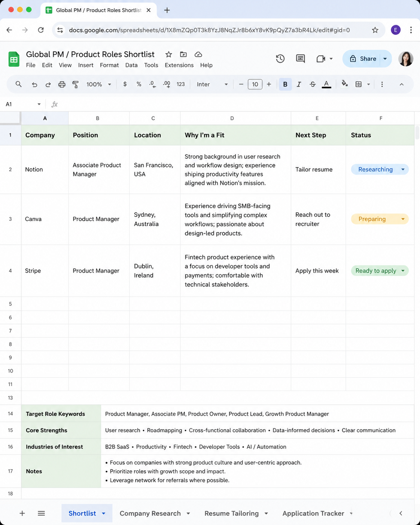Image resolution: width=420 pixels, height=525 pixels.
Task: Open the search menus magnifier
Action: [x=18, y=84]
